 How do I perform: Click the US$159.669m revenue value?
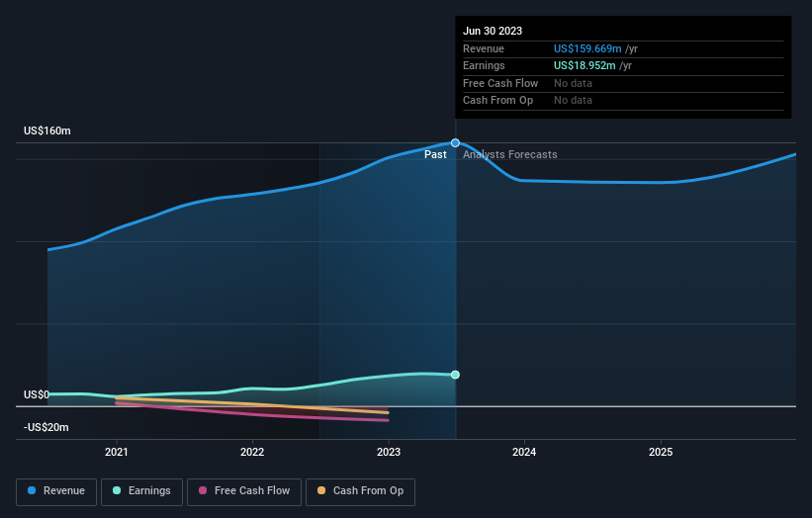tap(587, 48)
